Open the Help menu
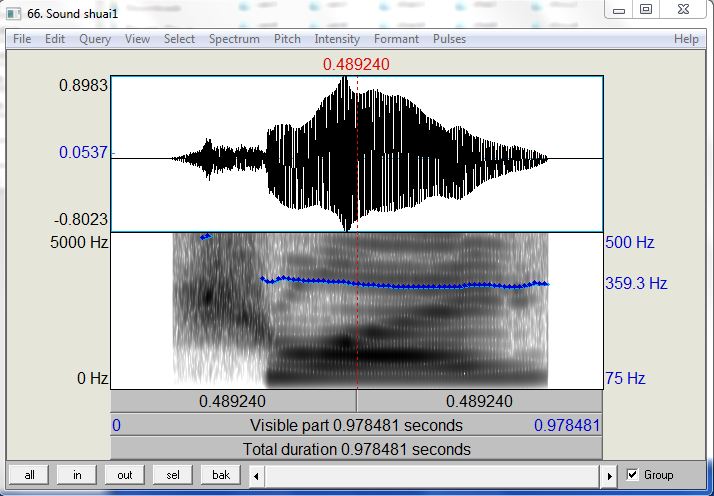 tap(686, 39)
